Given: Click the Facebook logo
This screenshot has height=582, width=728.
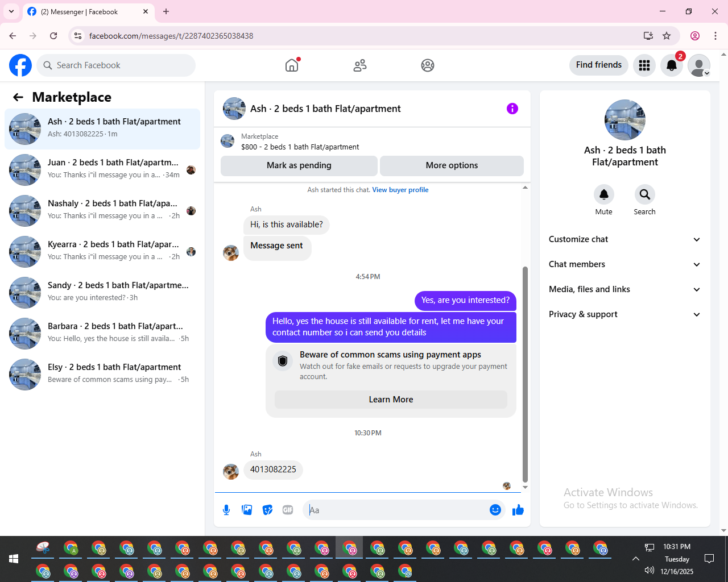Looking at the screenshot, I should (20, 65).
